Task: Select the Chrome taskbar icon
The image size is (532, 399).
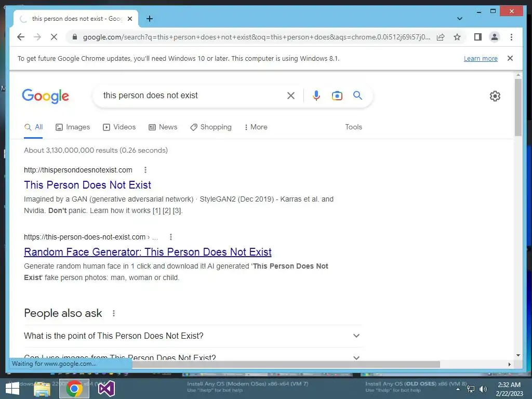Action: tap(74, 389)
